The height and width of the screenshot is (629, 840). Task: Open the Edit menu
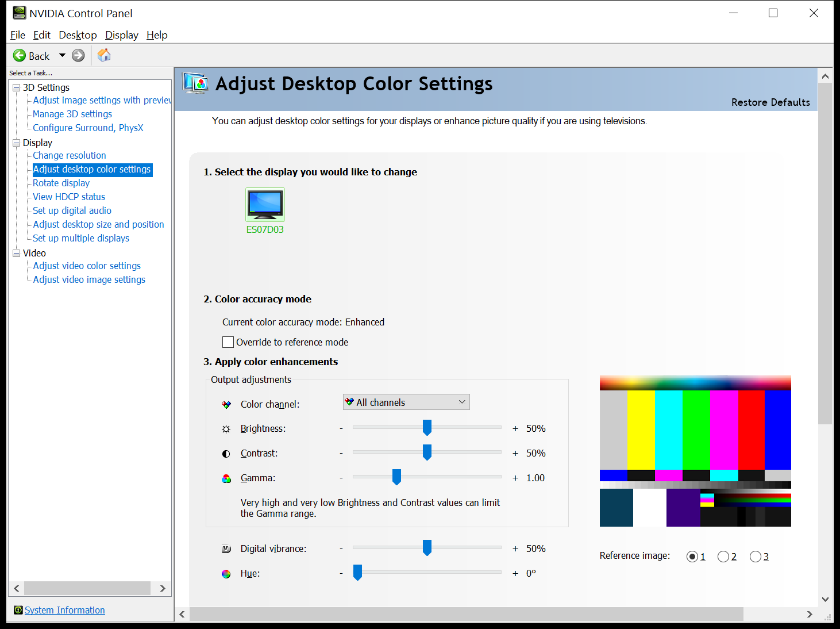click(x=42, y=35)
